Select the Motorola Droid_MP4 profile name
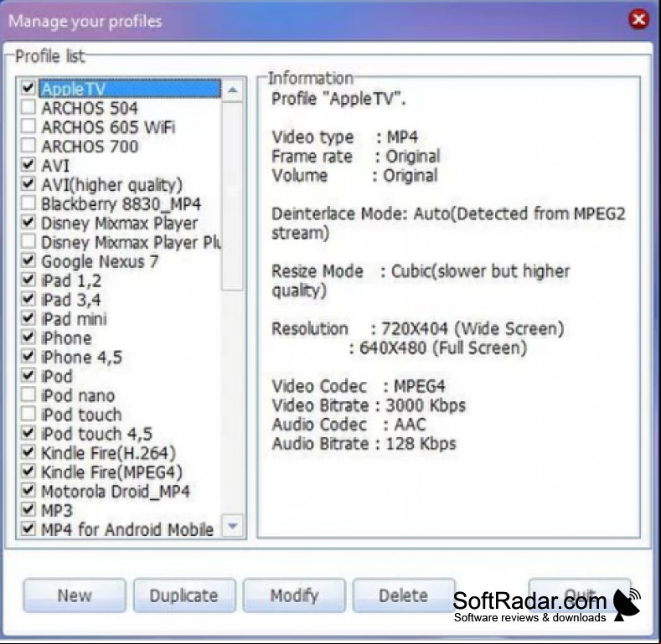This screenshot has height=644, width=661. (x=116, y=492)
